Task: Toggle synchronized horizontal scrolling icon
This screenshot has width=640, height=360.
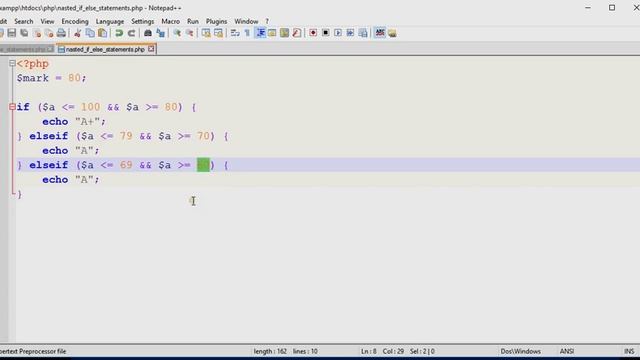Action: (x=219, y=33)
